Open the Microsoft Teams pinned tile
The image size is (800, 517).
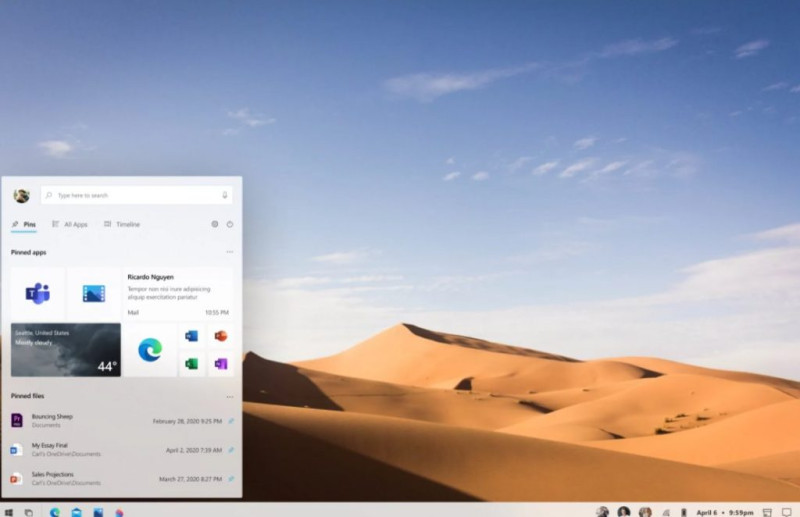coord(37,294)
